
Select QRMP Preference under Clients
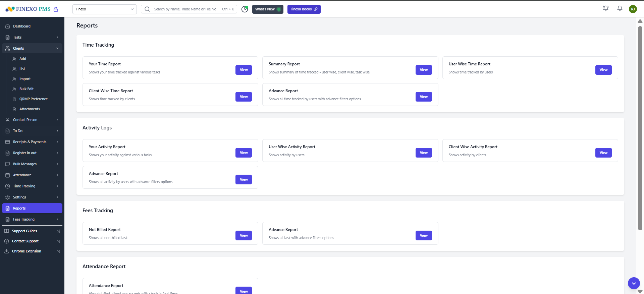33,99
